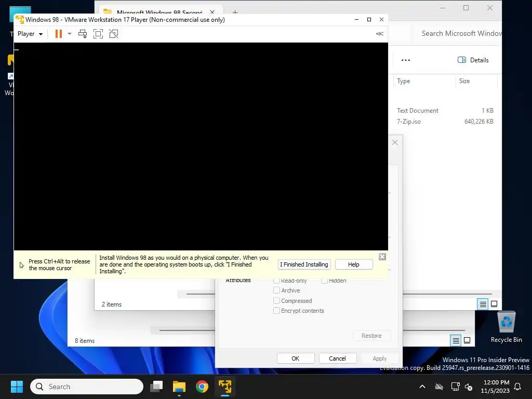Image resolution: width=532 pixels, height=399 pixels.
Task: Open the power options dropdown arrow
Action: [x=70, y=34]
